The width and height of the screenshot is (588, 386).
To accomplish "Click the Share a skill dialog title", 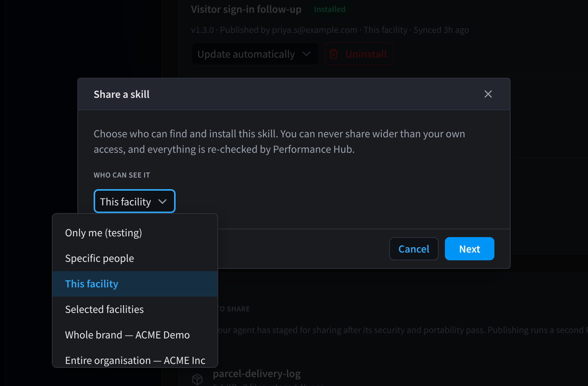I will tap(121, 94).
